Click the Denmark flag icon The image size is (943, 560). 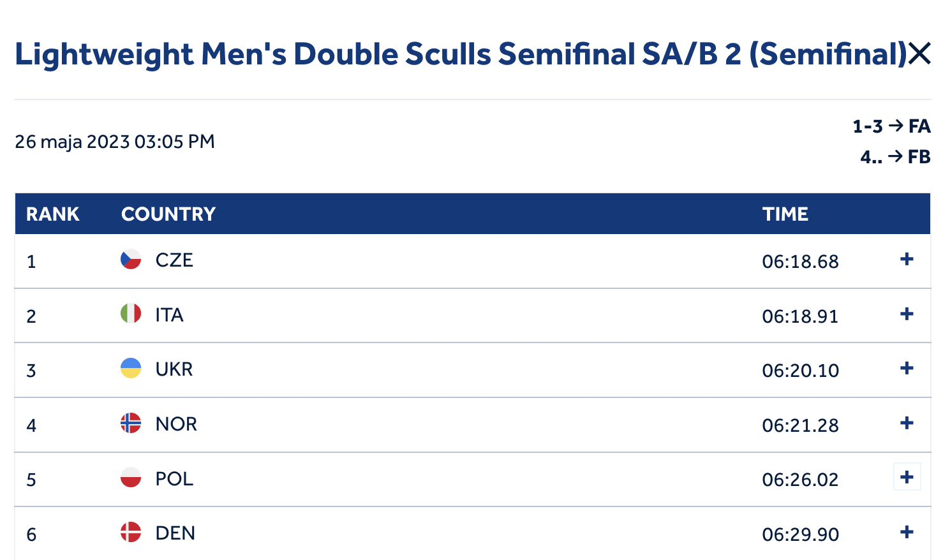coord(131,532)
